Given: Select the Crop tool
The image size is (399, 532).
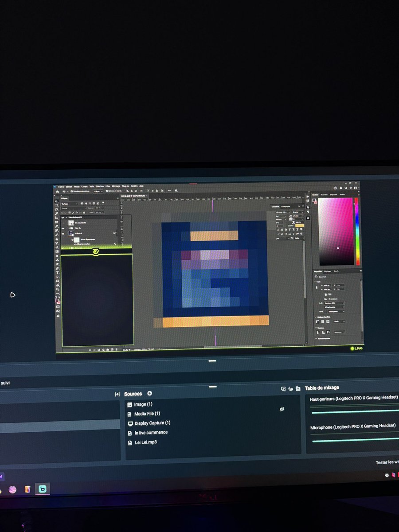Looking at the screenshot, I should click(x=56, y=218).
